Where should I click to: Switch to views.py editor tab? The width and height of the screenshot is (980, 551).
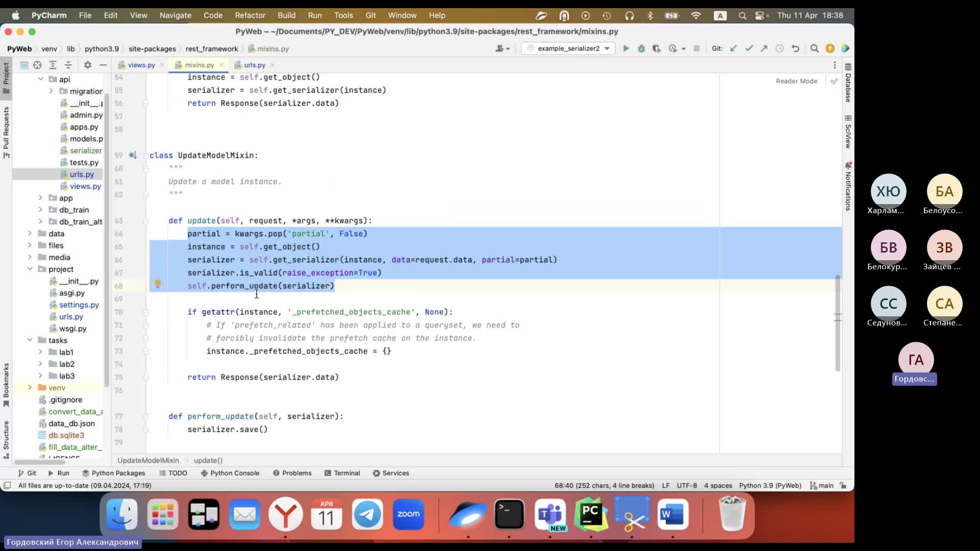(141, 65)
